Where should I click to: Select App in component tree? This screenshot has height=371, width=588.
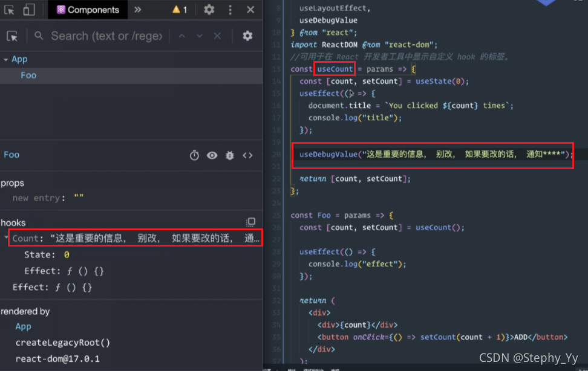[19, 59]
